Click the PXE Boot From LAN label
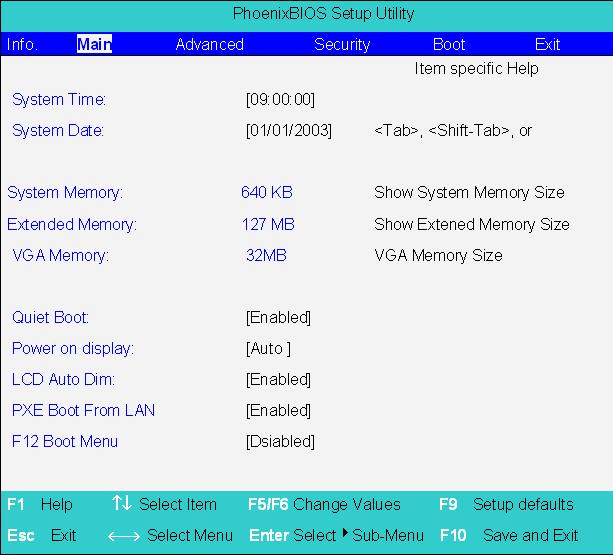The width and height of the screenshot is (613, 555). tap(83, 410)
